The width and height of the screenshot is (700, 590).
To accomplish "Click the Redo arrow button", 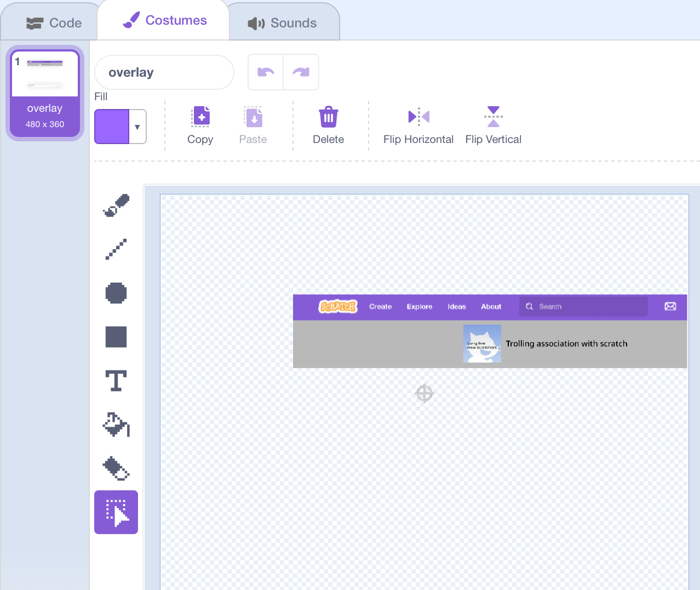I will [301, 72].
